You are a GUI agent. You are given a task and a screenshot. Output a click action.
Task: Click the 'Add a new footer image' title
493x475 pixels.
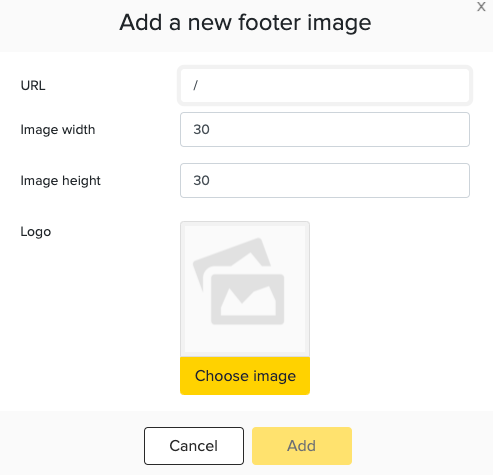[245, 23]
